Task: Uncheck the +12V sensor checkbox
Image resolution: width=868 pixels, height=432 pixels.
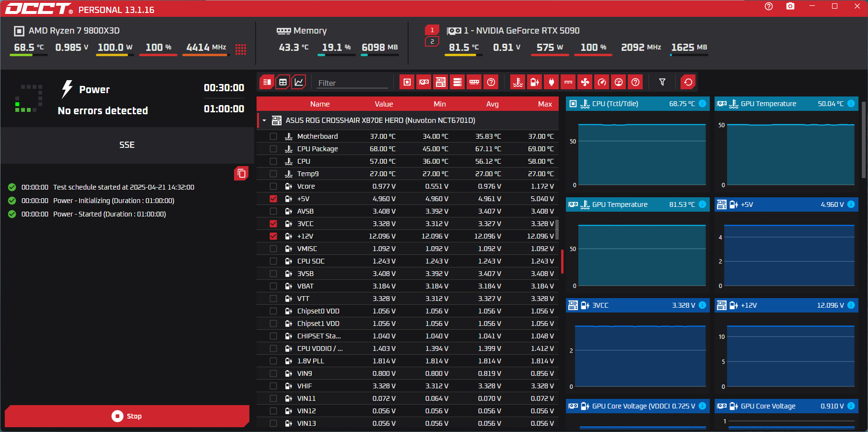Action: click(x=273, y=236)
